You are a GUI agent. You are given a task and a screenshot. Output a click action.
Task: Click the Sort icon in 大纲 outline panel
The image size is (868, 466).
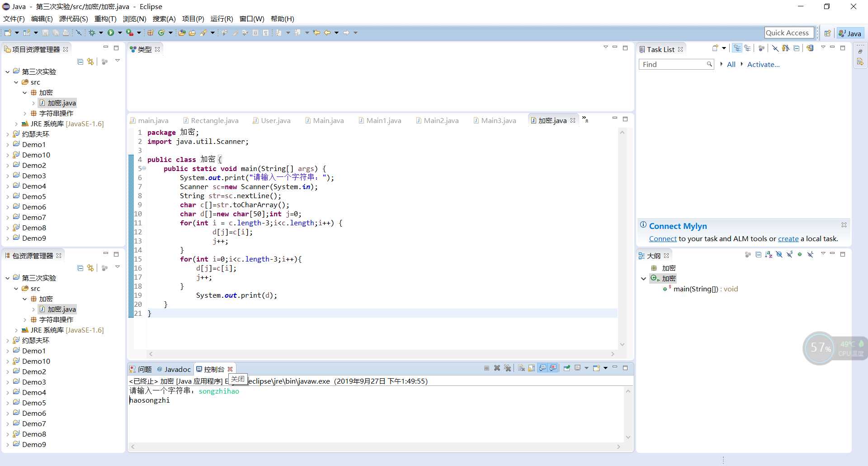[769, 255]
